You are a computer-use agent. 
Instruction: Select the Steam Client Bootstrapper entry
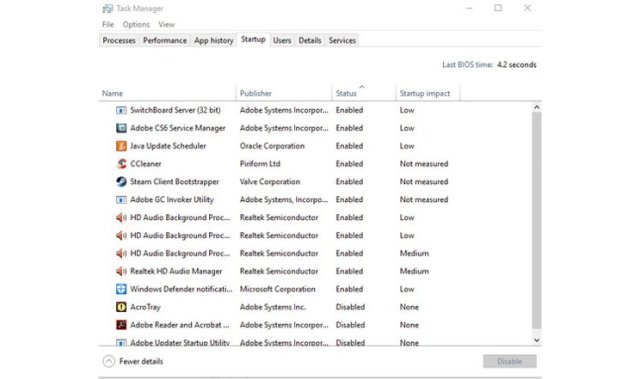point(174,182)
